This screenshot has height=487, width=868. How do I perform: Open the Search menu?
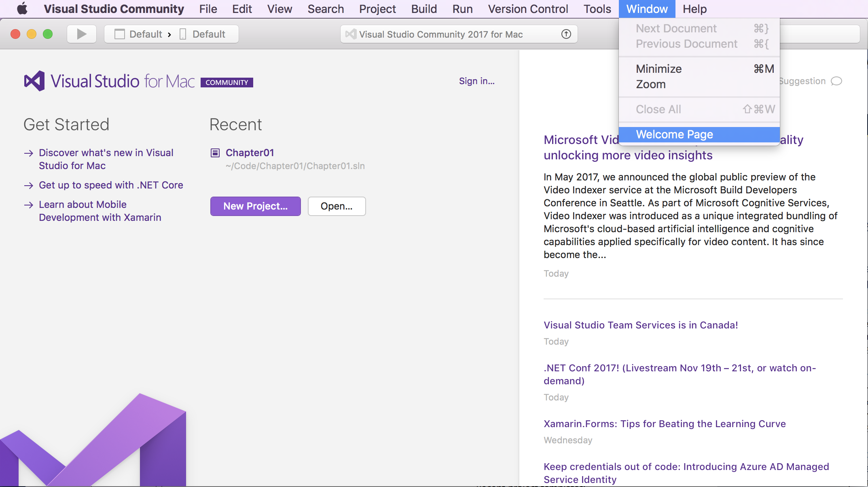(x=326, y=9)
